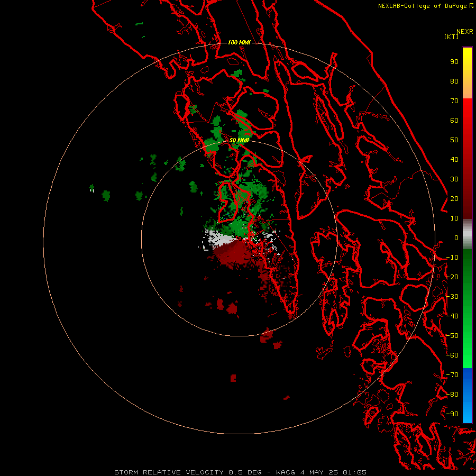This screenshot has width=476, height=476.
Task: Click the -60 value on velocity scale
Action: pyautogui.click(x=452, y=355)
